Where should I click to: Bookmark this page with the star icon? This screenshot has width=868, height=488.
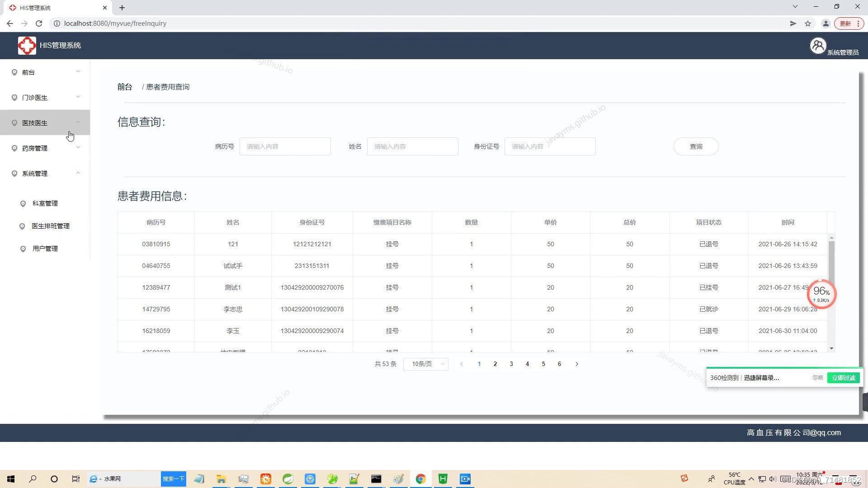pyautogui.click(x=808, y=23)
